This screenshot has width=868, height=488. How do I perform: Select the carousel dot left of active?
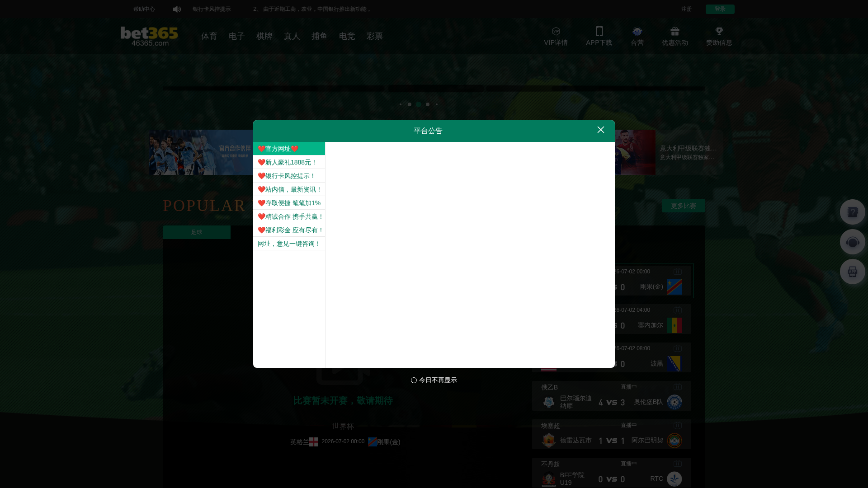tap(410, 104)
